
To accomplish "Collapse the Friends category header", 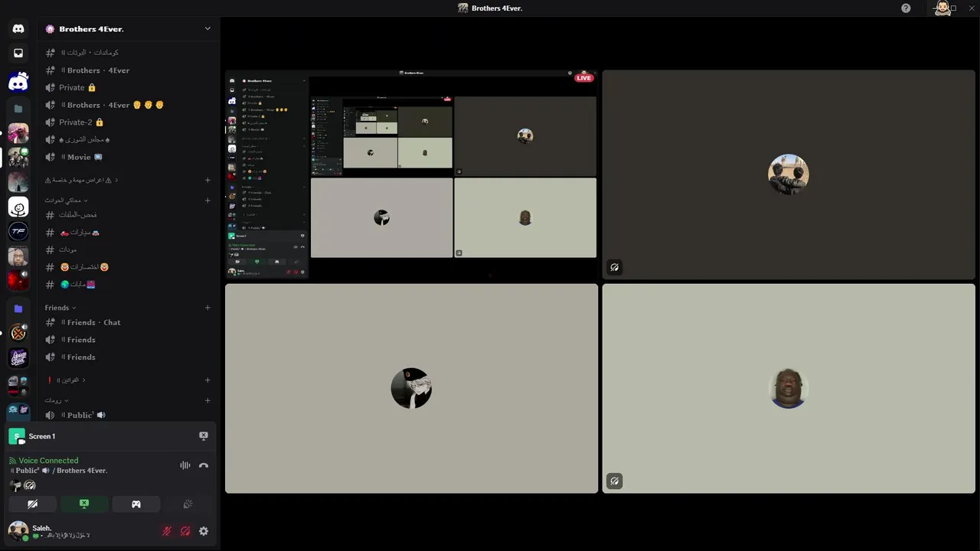I will [60, 308].
